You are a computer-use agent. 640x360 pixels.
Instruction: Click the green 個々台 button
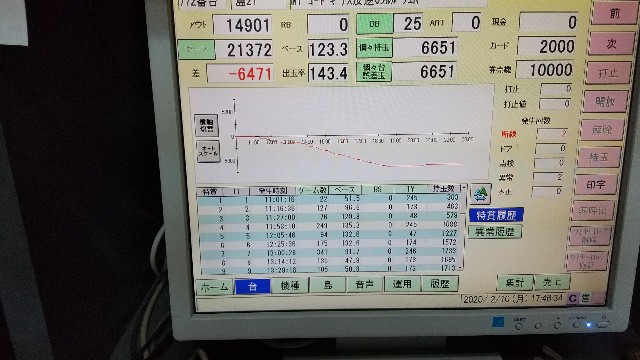pyautogui.click(x=373, y=71)
